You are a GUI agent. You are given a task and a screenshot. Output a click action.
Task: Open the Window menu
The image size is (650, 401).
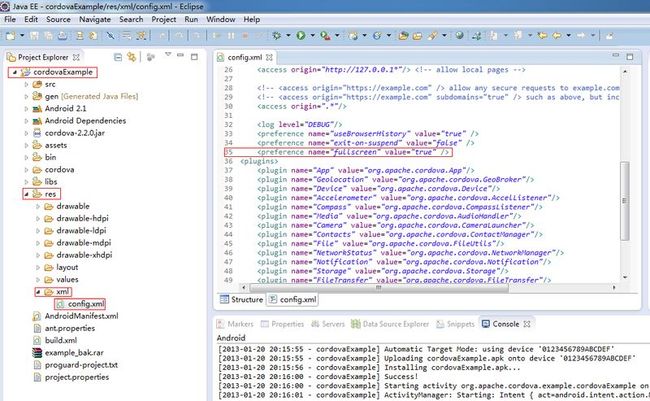coord(221,19)
